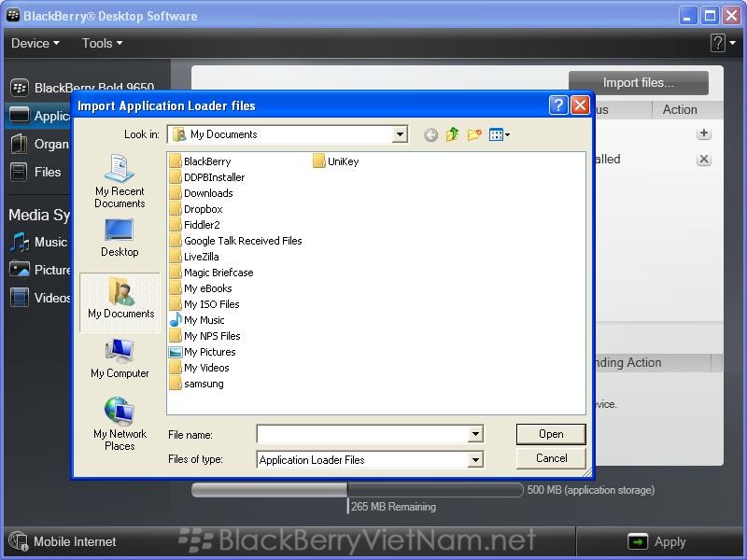Image resolution: width=747 pixels, height=560 pixels.
Task: Select Music in the Media Sync sidebar
Action: [39, 242]
